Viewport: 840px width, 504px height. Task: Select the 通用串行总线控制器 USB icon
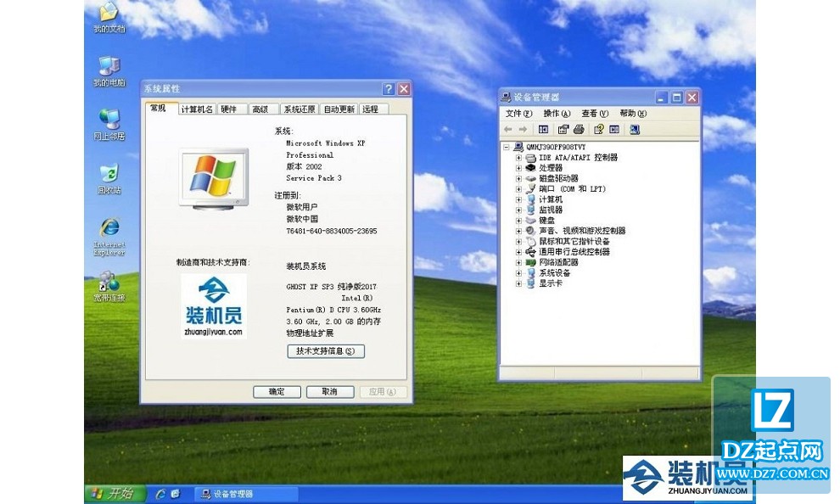[531, 252]
